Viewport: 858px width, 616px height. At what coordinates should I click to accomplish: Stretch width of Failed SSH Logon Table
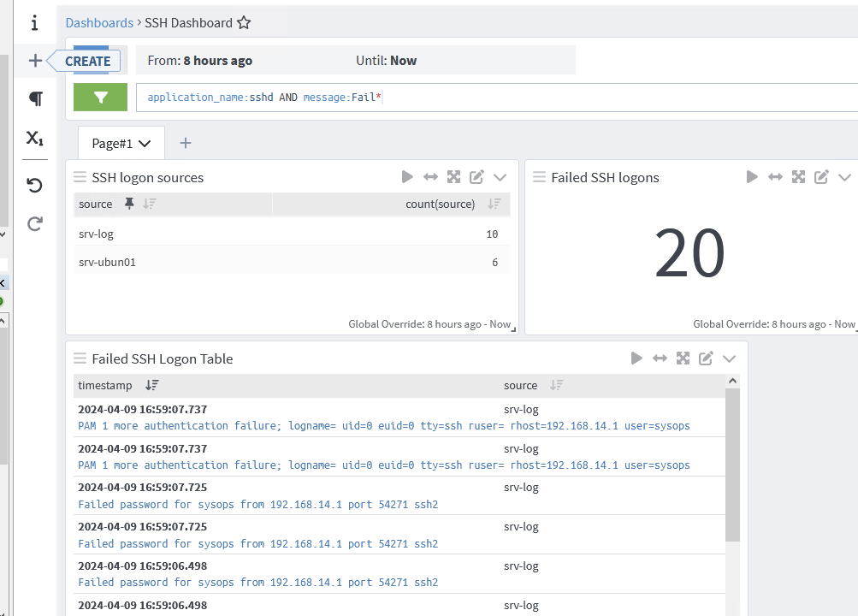(660, 358)
